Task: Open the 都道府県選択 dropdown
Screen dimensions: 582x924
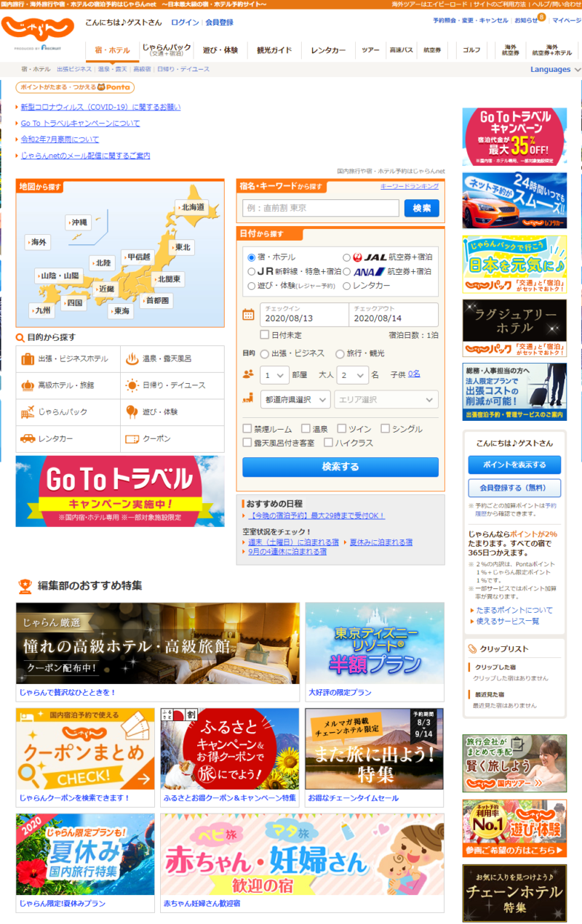Action: tap(295, 399)
